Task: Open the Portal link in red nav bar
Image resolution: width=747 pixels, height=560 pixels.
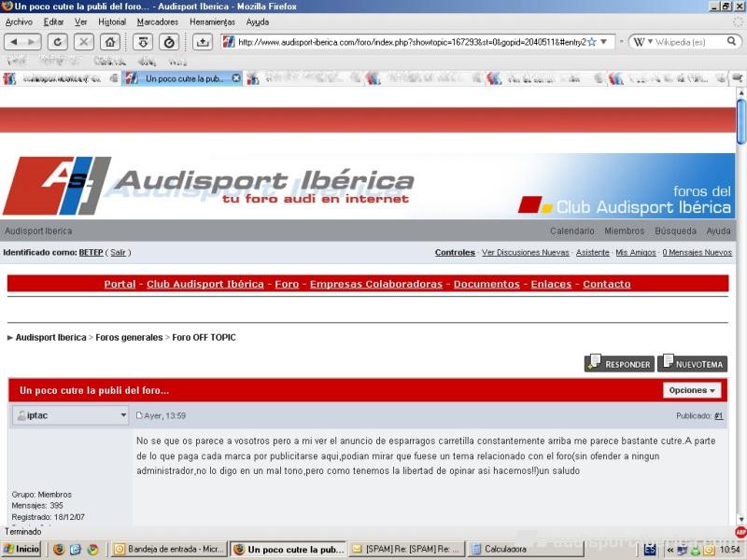Action: tap(120, 285)
